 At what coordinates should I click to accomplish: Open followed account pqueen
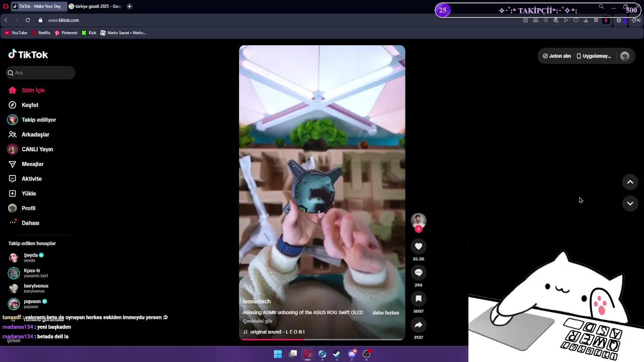tap(28, 304)
